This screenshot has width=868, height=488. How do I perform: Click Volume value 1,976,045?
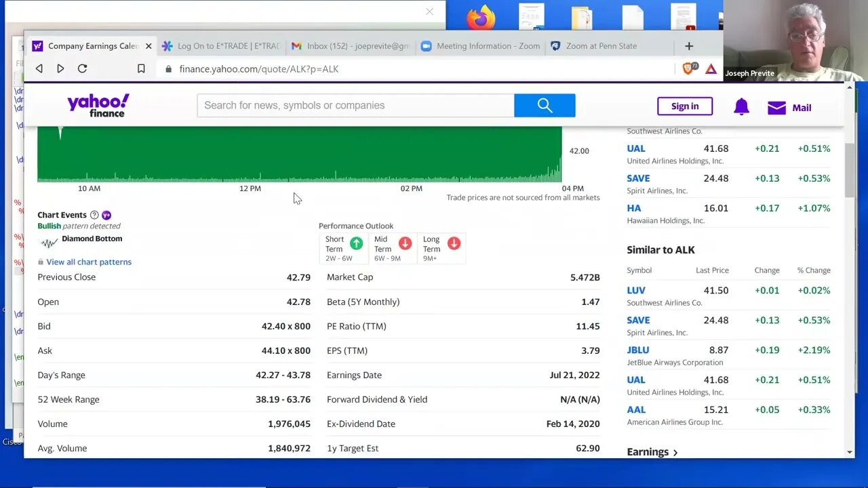pyautogui.click(x=289, y=424)
